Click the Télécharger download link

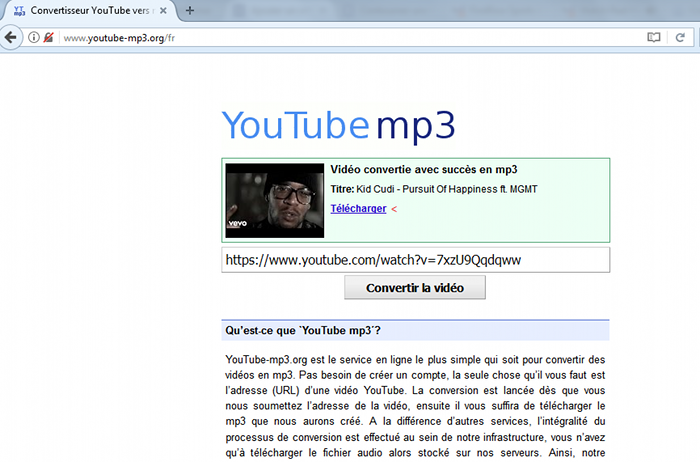pyautogui.click(x=358, y=208)
